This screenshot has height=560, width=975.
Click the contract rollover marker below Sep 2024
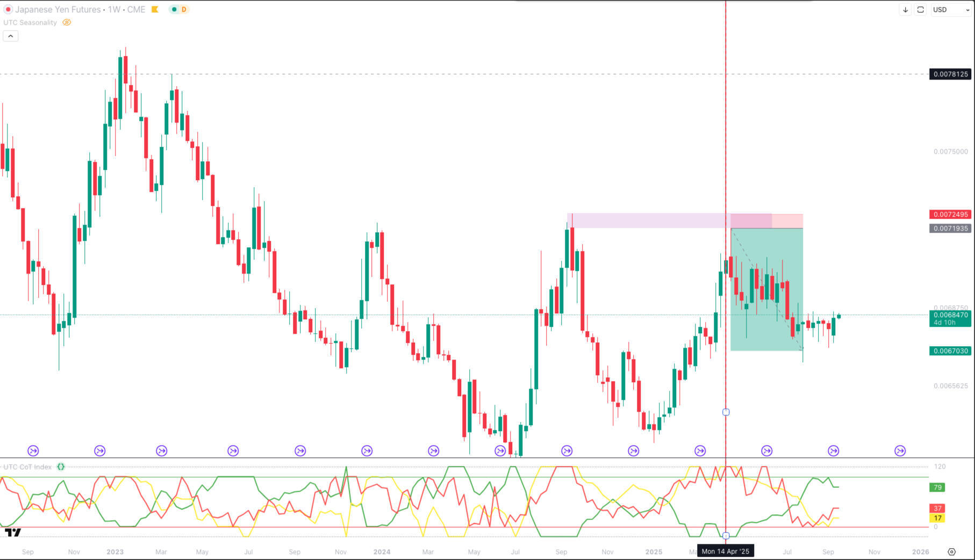coord(567,451)
